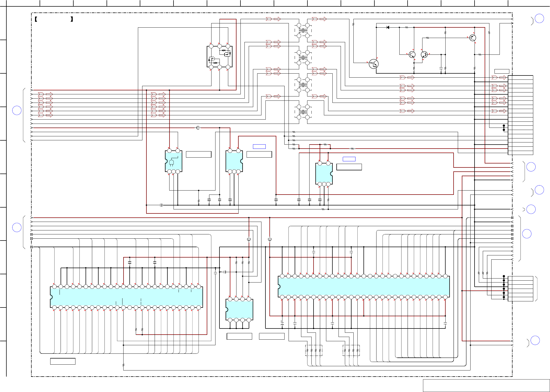Click the empty label box under the bottom-left IC
Image resolution: width=550 pixels, height=392 pixels.
point(63,361)
